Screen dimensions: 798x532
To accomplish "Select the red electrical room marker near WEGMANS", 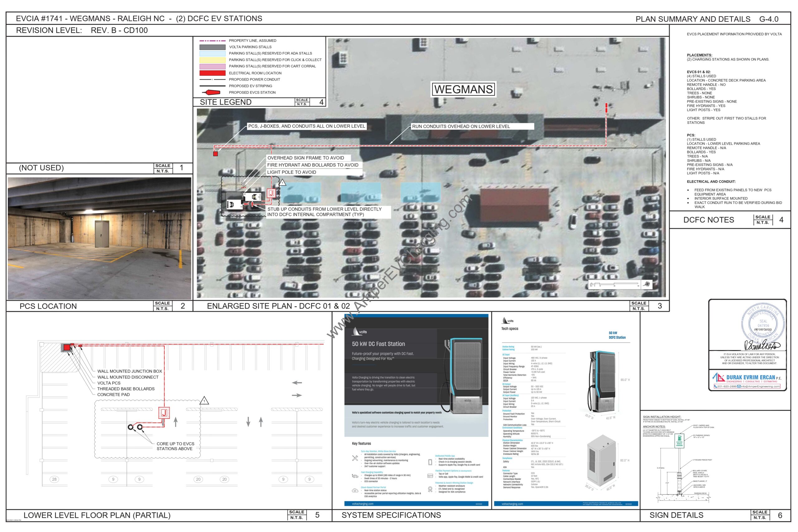I will tap(606, 108).
